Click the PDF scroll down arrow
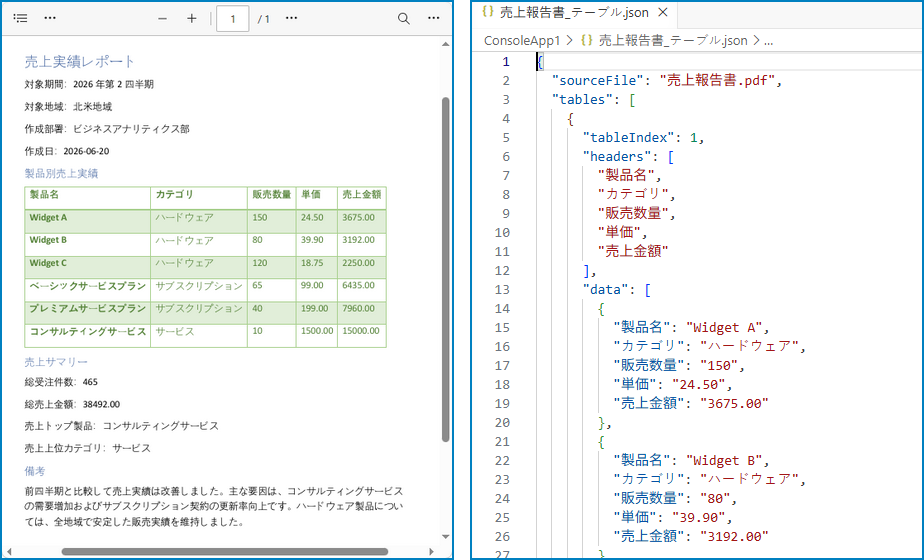This screenshot has width=924, height=560. (x=446, y=536)
